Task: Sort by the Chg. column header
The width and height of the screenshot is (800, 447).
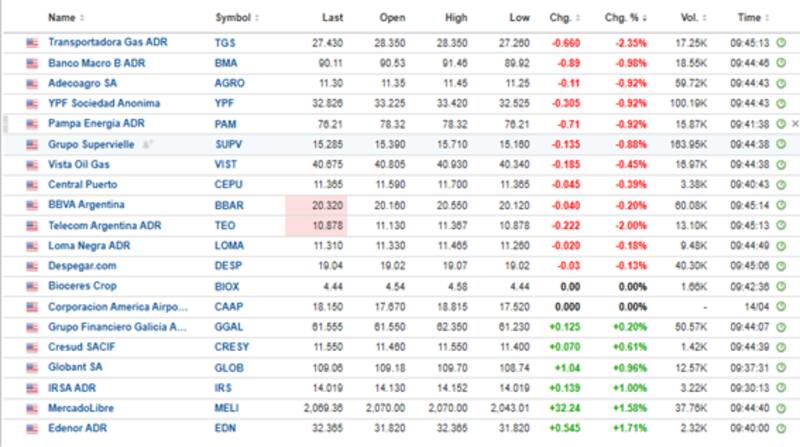Action: click(562, 18)
